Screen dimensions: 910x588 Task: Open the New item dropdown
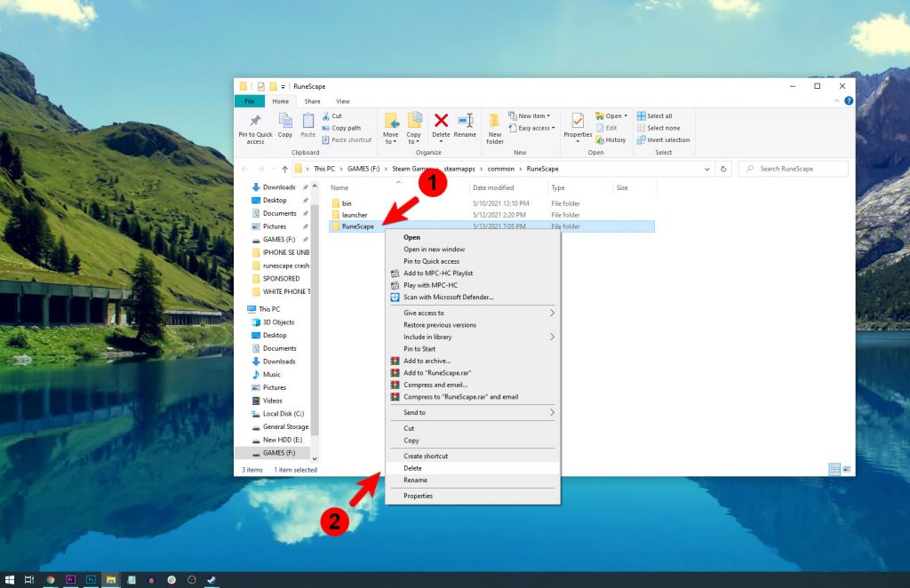530,116
